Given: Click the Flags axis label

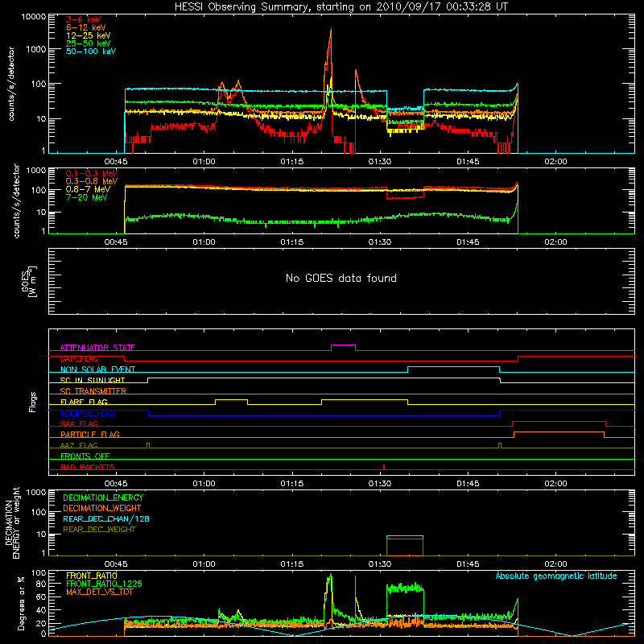Looking at the screenshot, I should [x=32, y=402].
